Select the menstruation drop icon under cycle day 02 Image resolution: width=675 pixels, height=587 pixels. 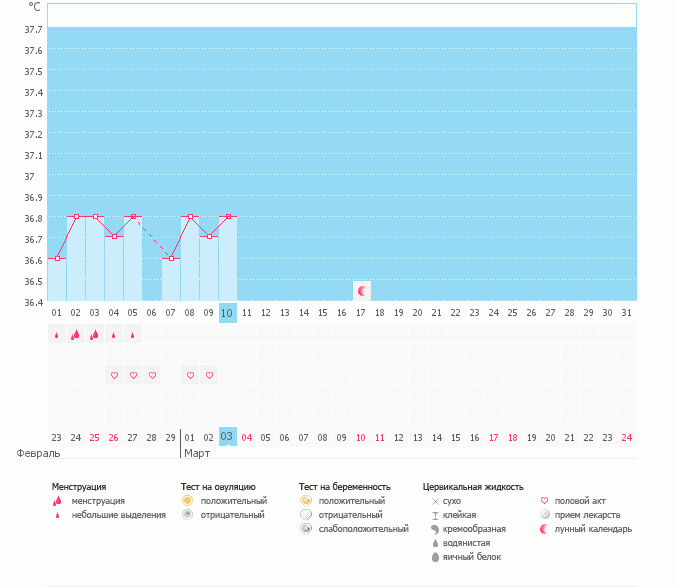coord(75,335)
